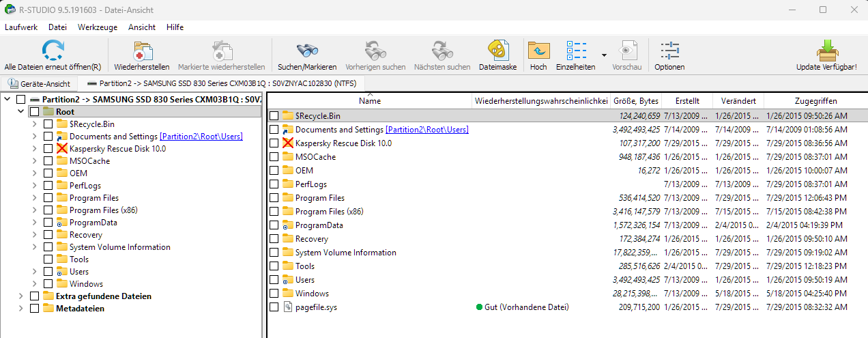
Task: Click ProgramData folder icon in tree
Action: pyautogui.click(x=62, y=223)
